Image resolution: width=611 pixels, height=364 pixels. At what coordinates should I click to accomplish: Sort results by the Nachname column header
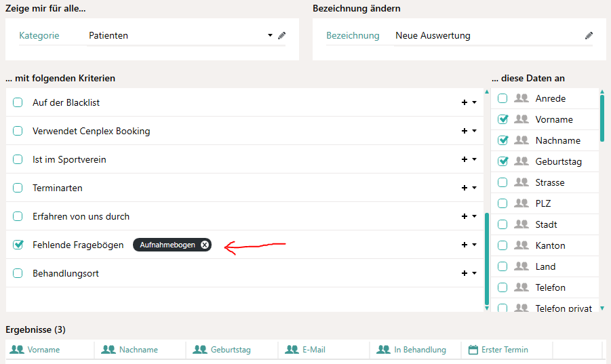coord(138,350)
